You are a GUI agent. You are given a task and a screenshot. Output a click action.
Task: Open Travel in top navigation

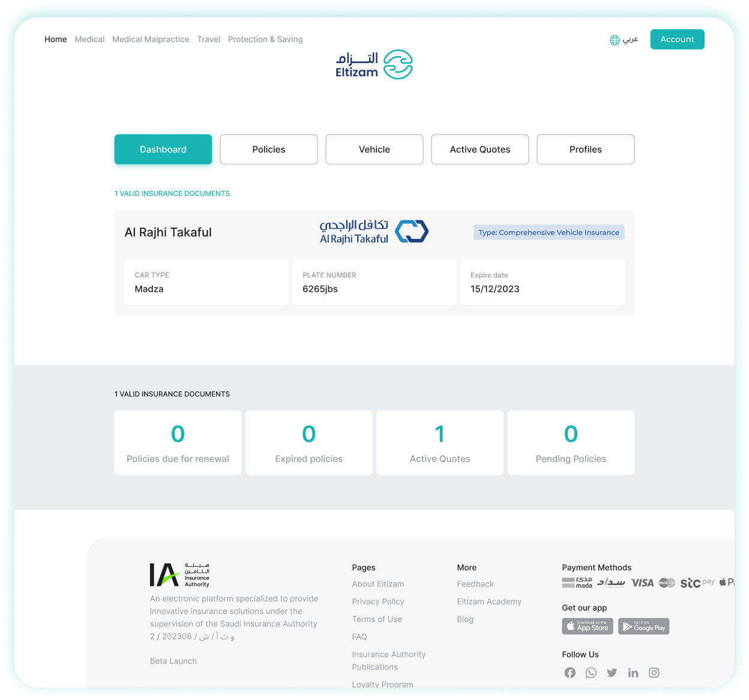coord(209,39)
